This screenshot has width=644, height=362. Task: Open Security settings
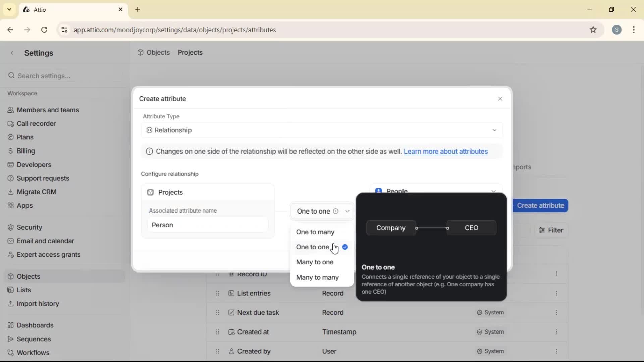click(30, 227)
